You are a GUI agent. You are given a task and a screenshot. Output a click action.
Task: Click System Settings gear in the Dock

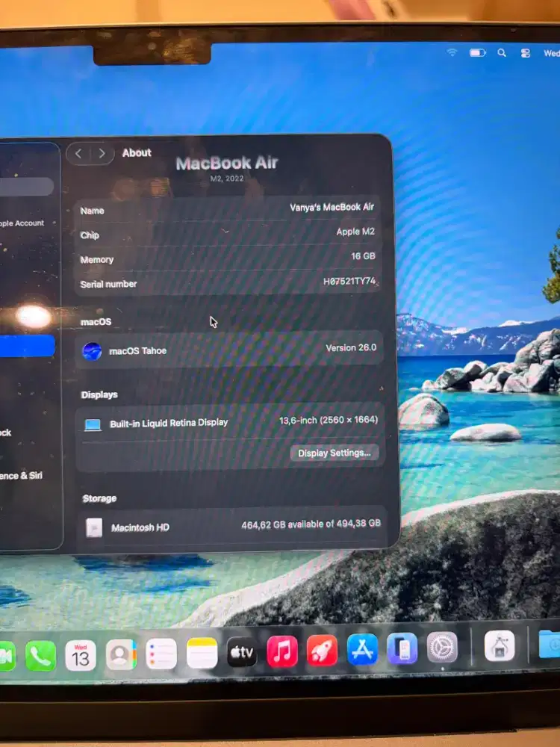[442, 647]
